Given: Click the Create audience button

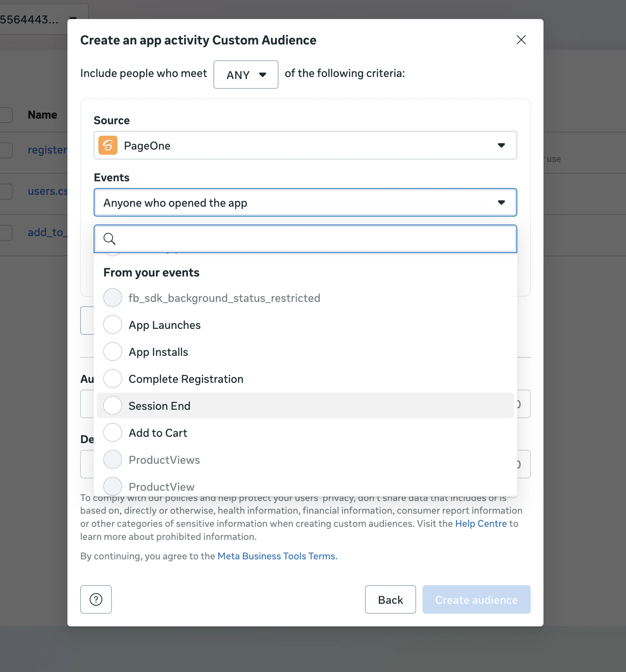Looking at the screenshot, I should 476,599.
